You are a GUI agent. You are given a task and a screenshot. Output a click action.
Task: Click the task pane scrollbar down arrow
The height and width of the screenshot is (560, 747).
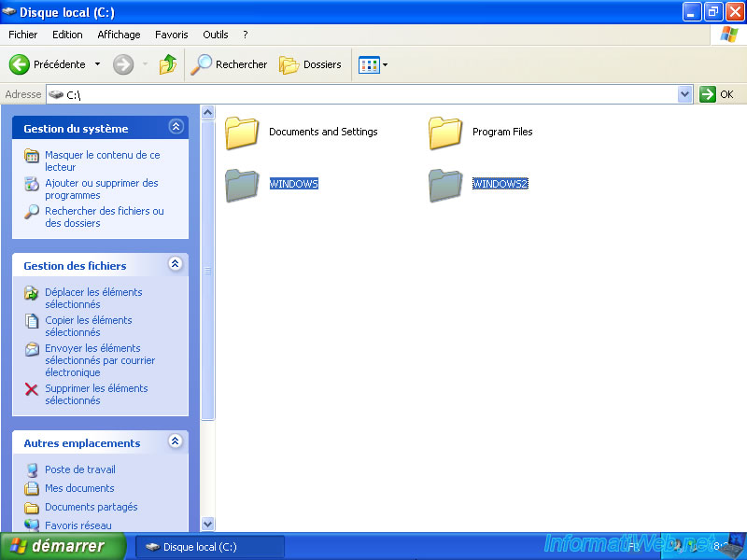click(x=207, y=525)
